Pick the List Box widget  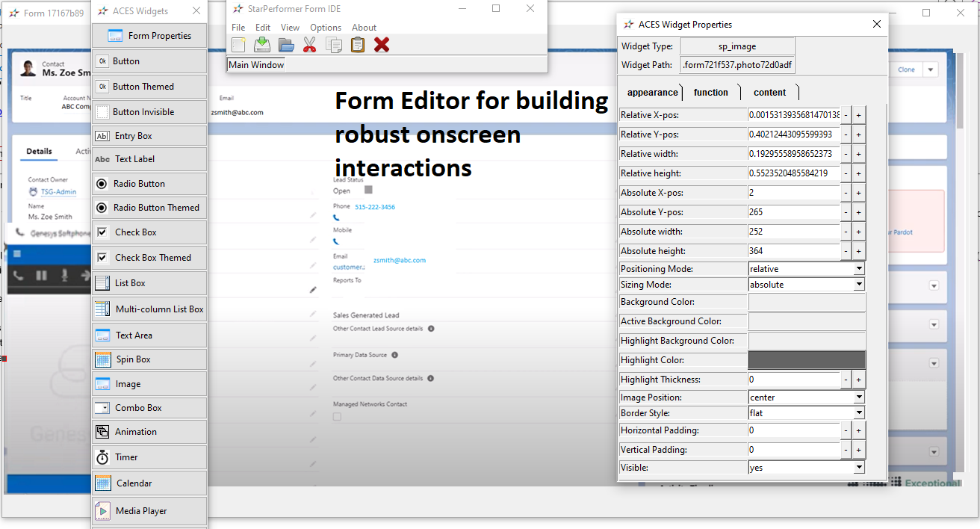149,283
